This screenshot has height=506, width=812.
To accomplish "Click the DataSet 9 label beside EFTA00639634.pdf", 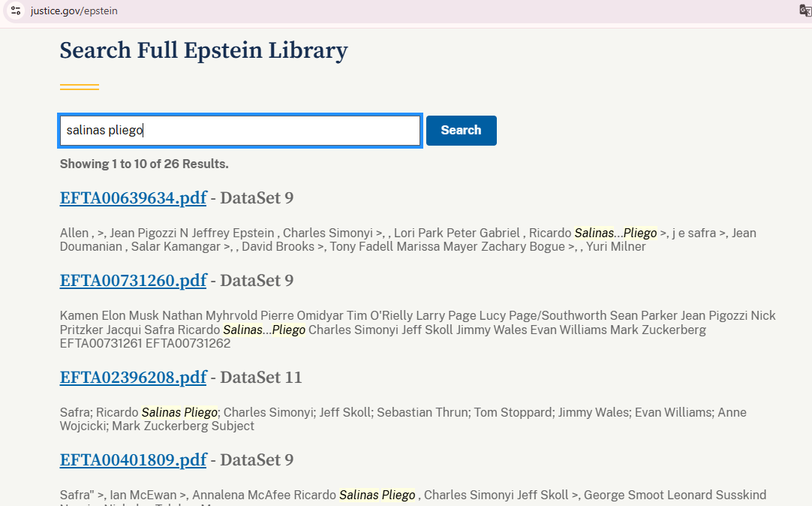I will point(256,198).
